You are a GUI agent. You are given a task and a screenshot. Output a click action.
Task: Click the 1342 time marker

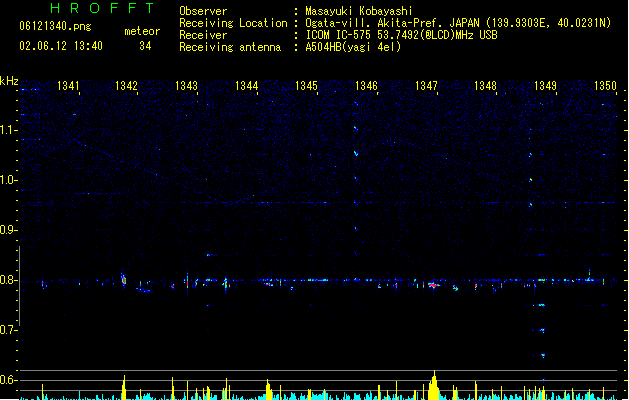(x=126, y=86)
